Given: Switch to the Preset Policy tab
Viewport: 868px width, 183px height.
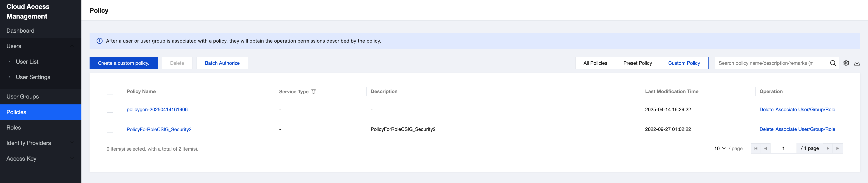Looking at the screenshot, I should 637,63.
